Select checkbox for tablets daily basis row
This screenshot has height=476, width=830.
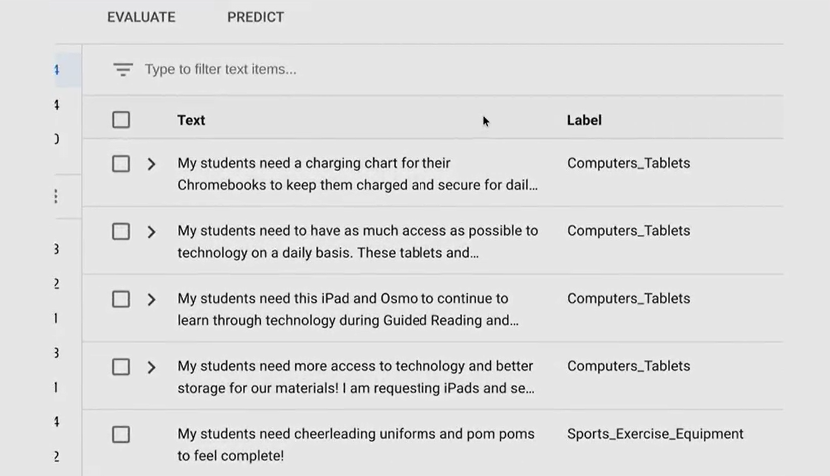(x=121, y=231)
